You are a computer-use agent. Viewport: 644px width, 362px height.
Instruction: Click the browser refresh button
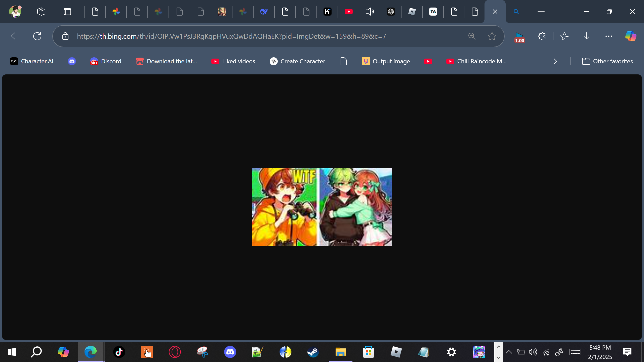(37, 36)
